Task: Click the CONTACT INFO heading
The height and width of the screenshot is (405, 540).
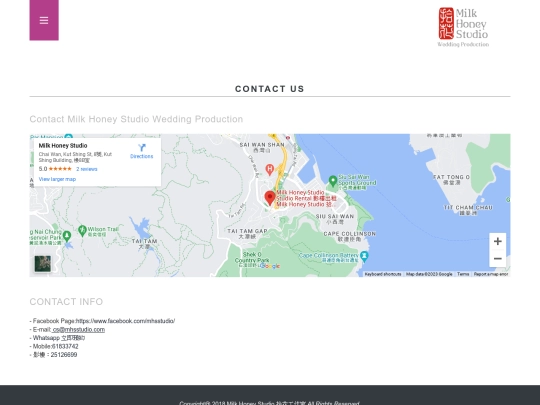Action: [66, 302]
